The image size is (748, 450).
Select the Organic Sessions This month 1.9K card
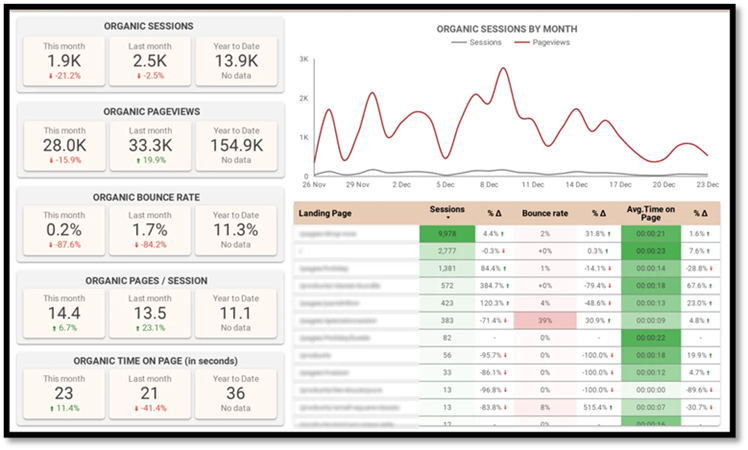64,61
